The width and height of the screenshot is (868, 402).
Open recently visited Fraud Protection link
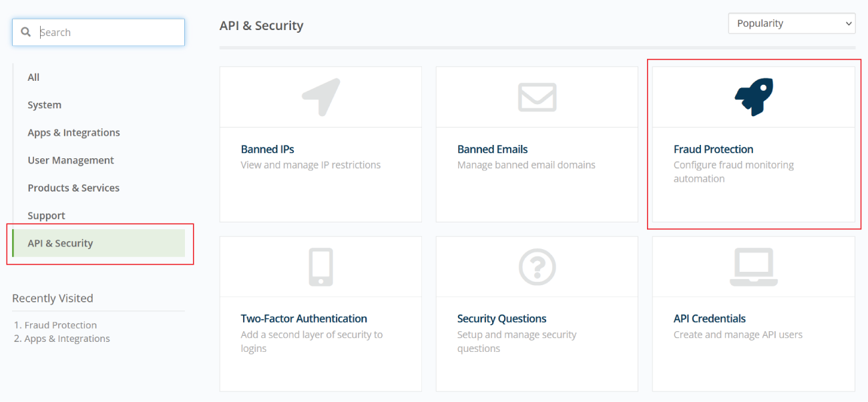point(61,325)
